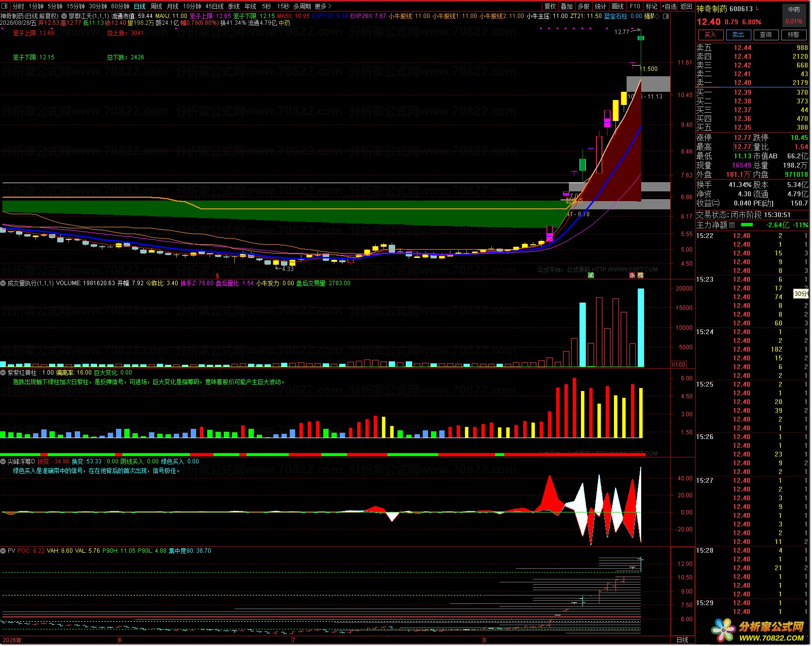Click the tallest cyan volume bar

641,328
